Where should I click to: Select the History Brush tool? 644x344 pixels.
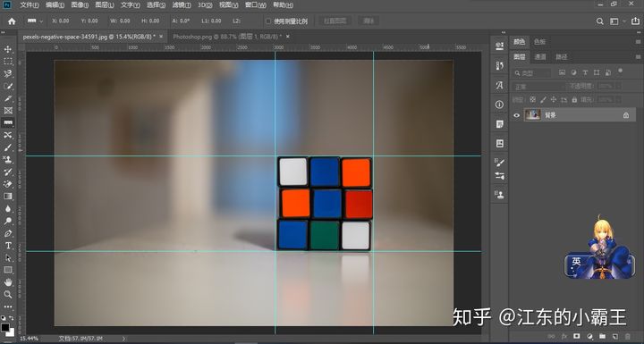click(x=8, y=172)
